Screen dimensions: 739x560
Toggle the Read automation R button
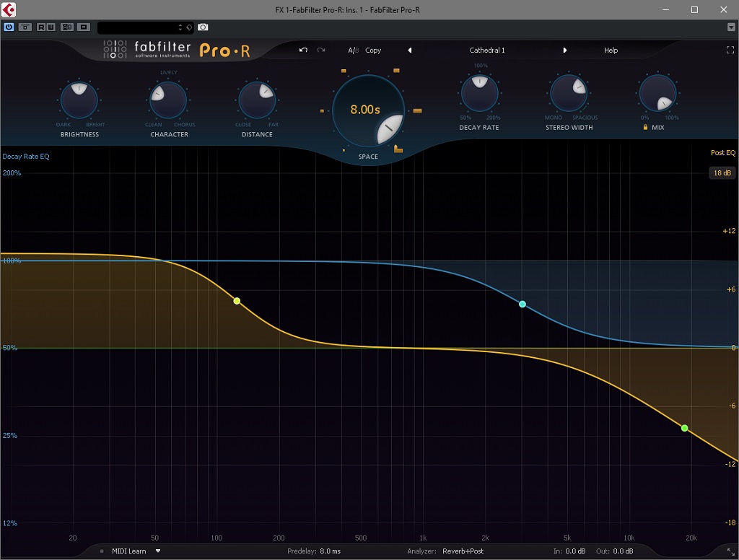click(41, 27)
